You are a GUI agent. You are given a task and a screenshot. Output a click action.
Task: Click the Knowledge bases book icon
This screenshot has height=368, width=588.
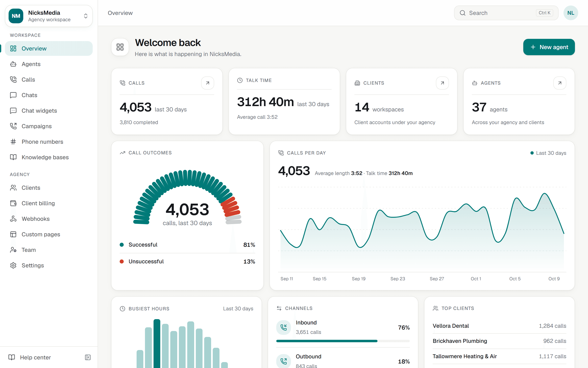[13, 157]
